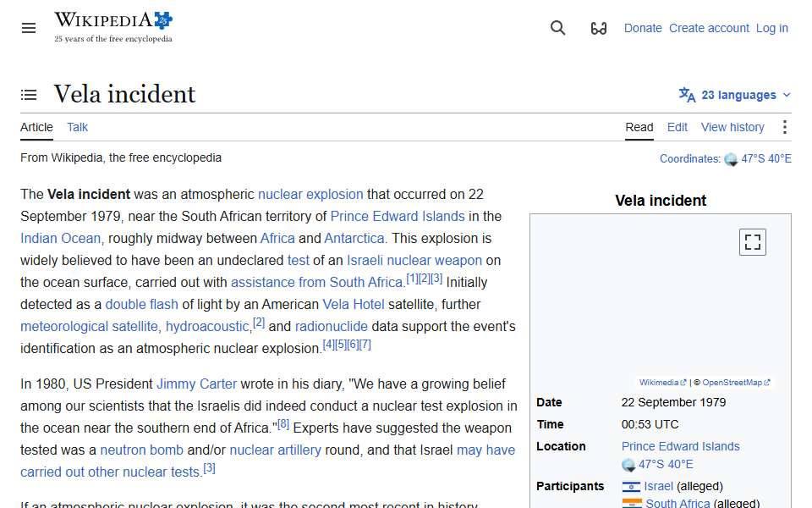Open the Vela Hotel link

coord(354,304)
